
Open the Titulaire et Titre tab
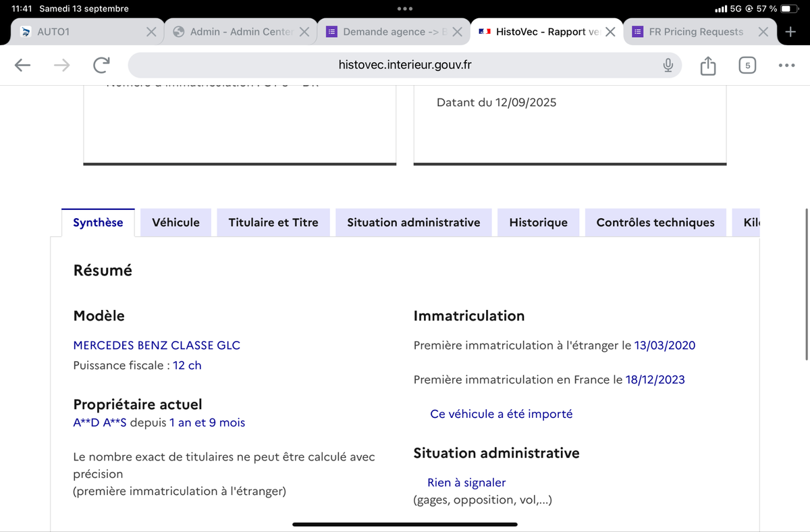point(273,222)
